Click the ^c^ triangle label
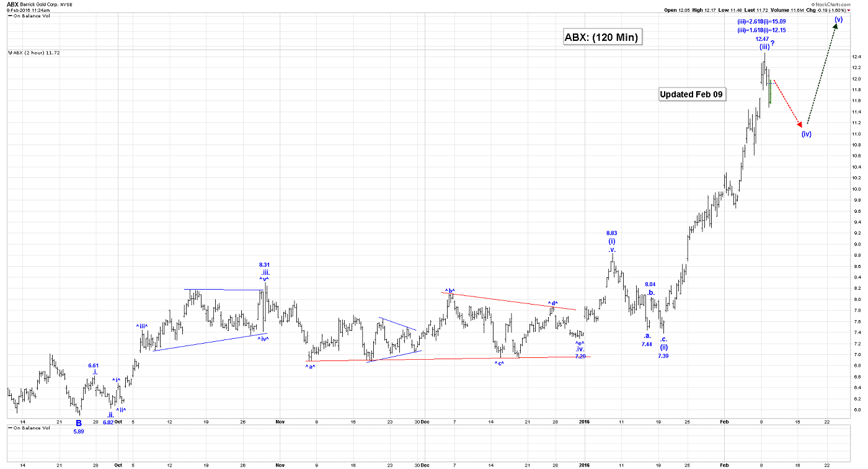Viewport: 868px width, 469px height. tap(500, 364)
